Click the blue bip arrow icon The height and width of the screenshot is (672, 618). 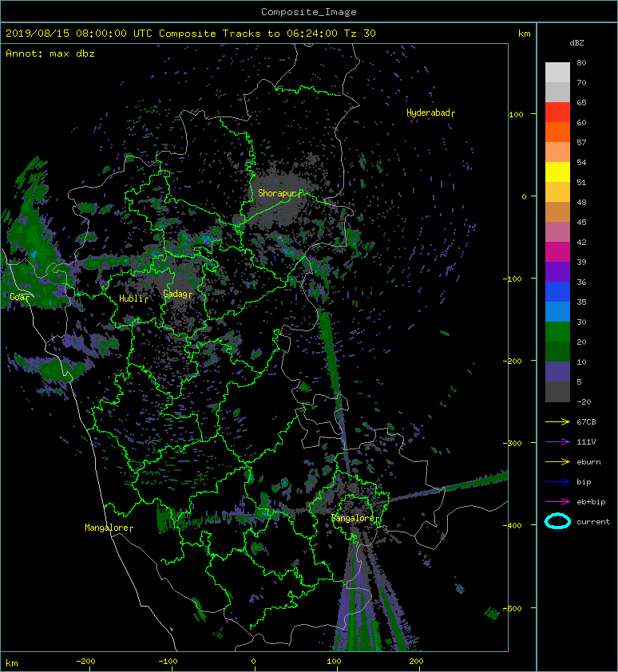point(557,482)
